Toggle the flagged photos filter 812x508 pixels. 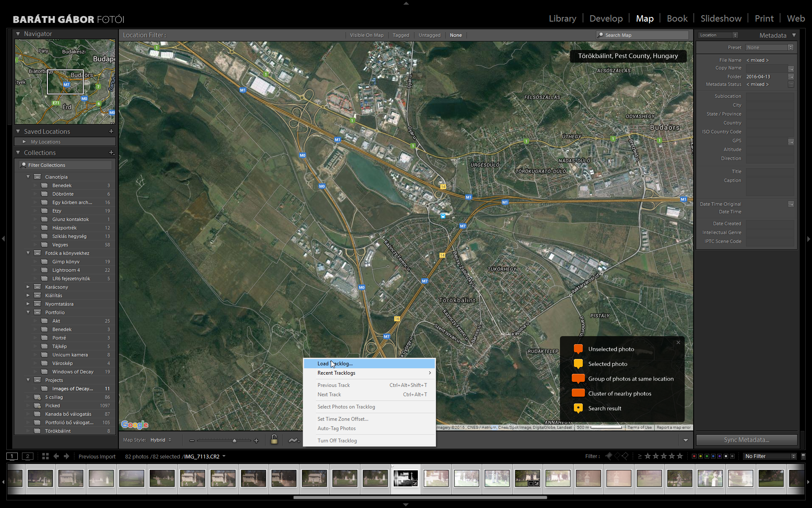pos(609,456)
